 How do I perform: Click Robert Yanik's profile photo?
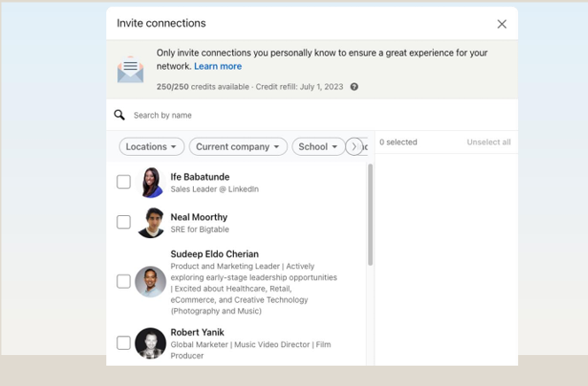click(x=151, y=344)
